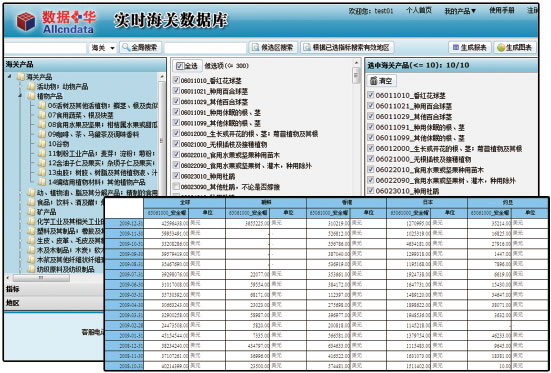Check candidate 06023090_其他杜鹃

pyautogui.click(x=176, y=187)
